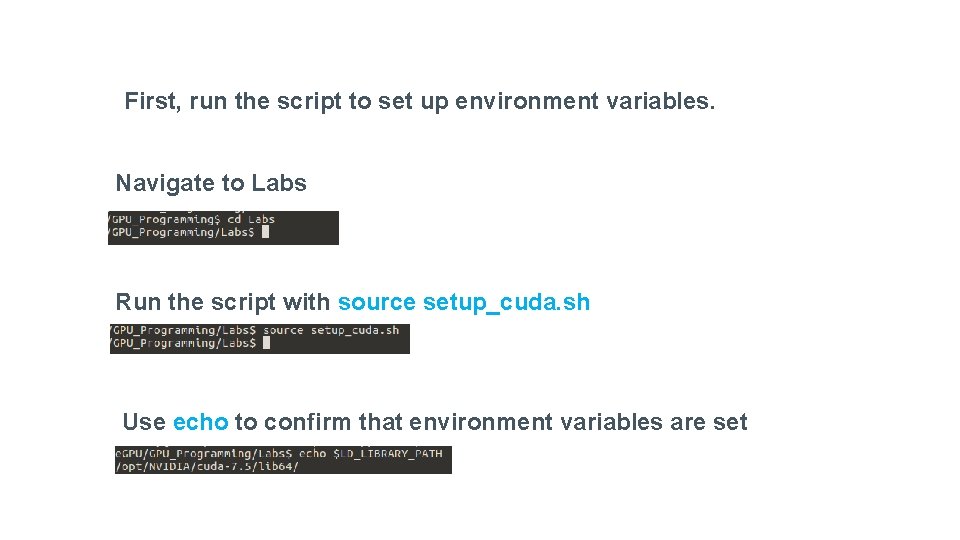Click the "cd Labs" command in terminal

(x=250, y=219)
